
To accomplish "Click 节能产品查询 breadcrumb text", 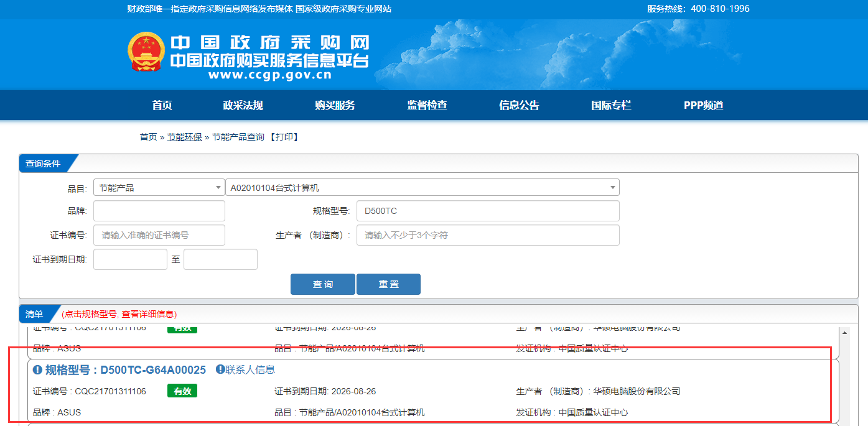I will [x=238, y=137].
